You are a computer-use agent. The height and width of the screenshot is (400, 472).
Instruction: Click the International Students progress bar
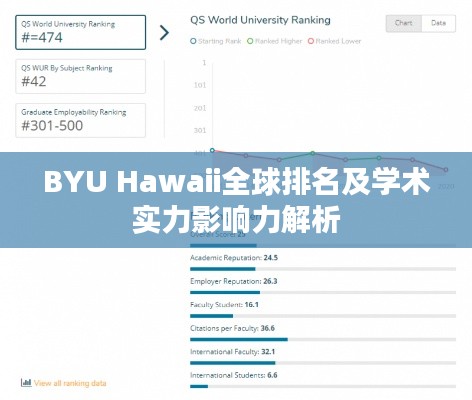(323, 386)
